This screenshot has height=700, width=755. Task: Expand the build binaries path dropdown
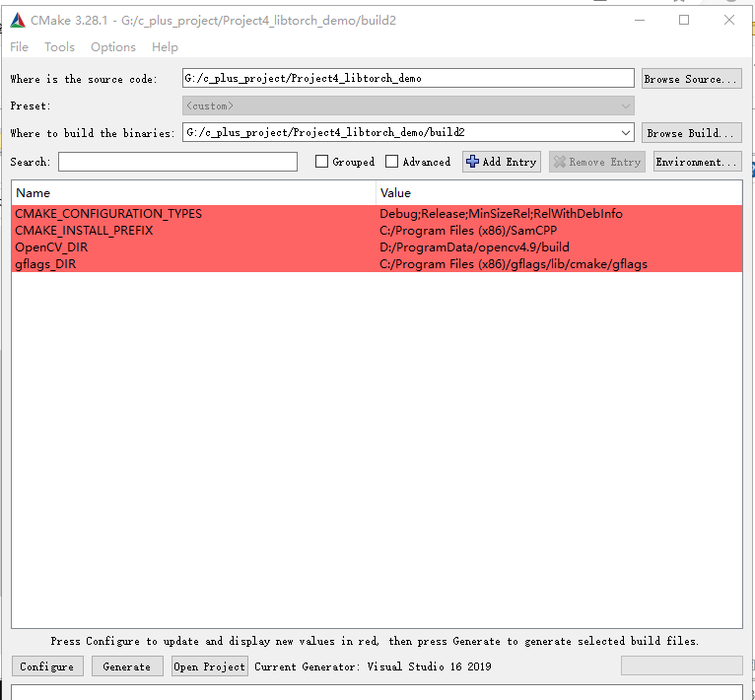pyautogui.click(x=626, y=132)
